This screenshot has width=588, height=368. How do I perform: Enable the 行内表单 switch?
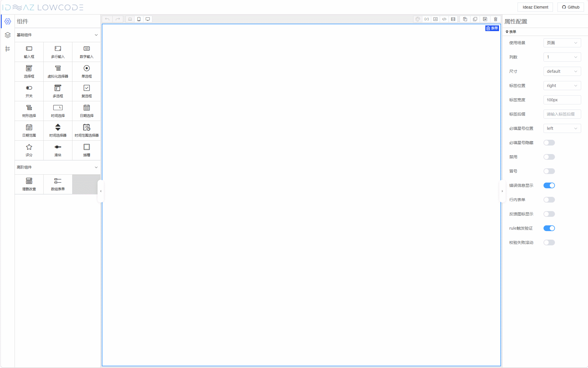(549, 200)
